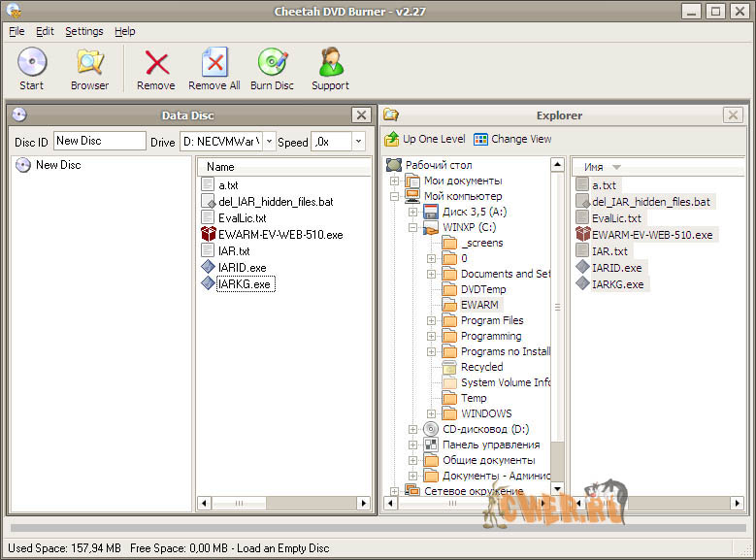Image resolution: width=756 pixels, height=560 pixels.
Task: Open the File menu
Action: [16, 31]
